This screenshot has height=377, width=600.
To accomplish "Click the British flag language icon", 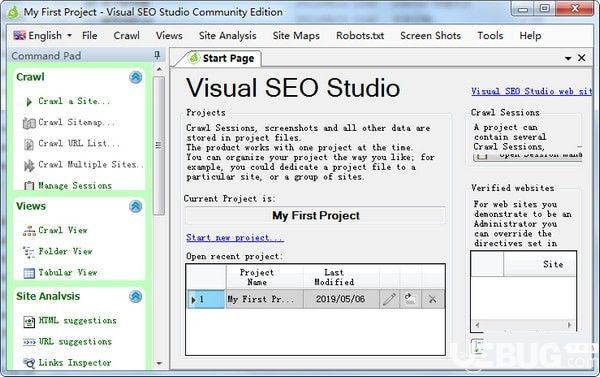I will 20,36.
